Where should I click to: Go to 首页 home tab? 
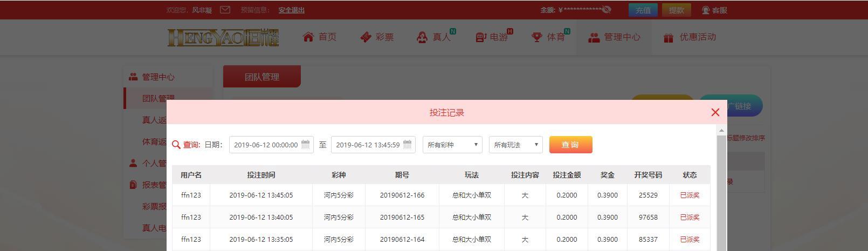[320, 37]
